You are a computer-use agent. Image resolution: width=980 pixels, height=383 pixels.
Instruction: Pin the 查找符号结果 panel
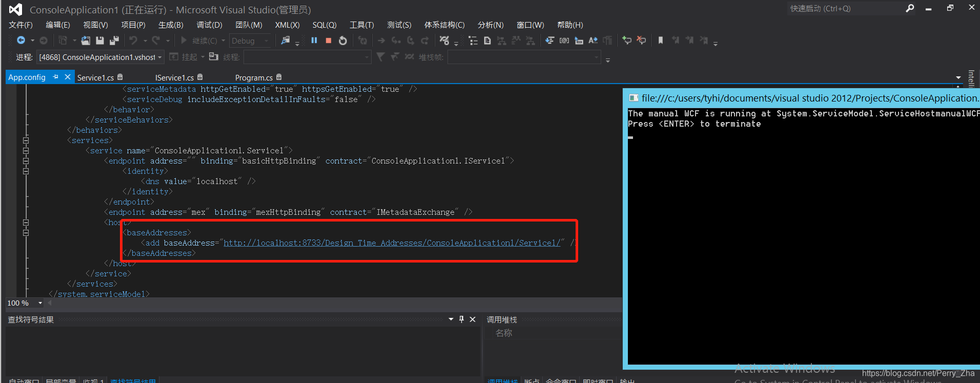click(461, 319)
